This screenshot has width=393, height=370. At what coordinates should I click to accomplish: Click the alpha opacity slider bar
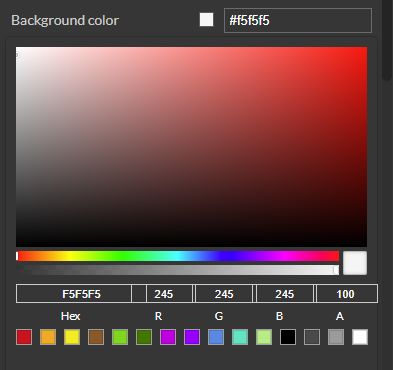178,270
